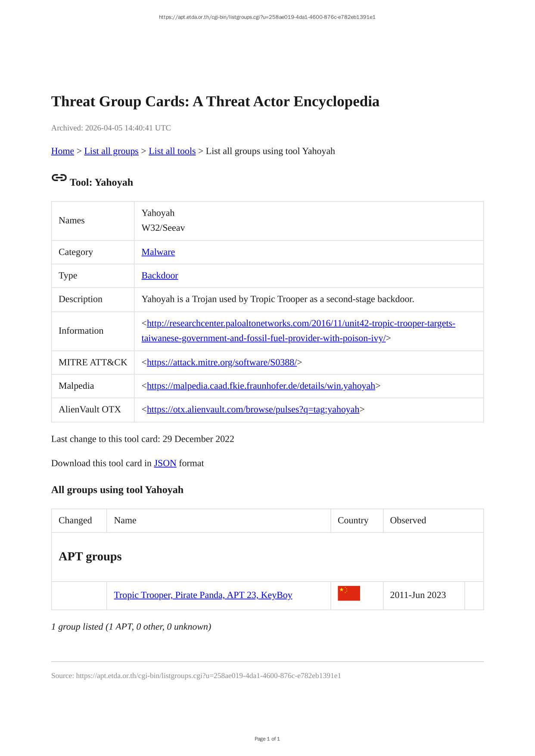The width and height of the screenshot is (535, 756).
Task: Click the 2011-Jun 2023 observed cell
Action: pyautogui.click(x=417, y=595)
